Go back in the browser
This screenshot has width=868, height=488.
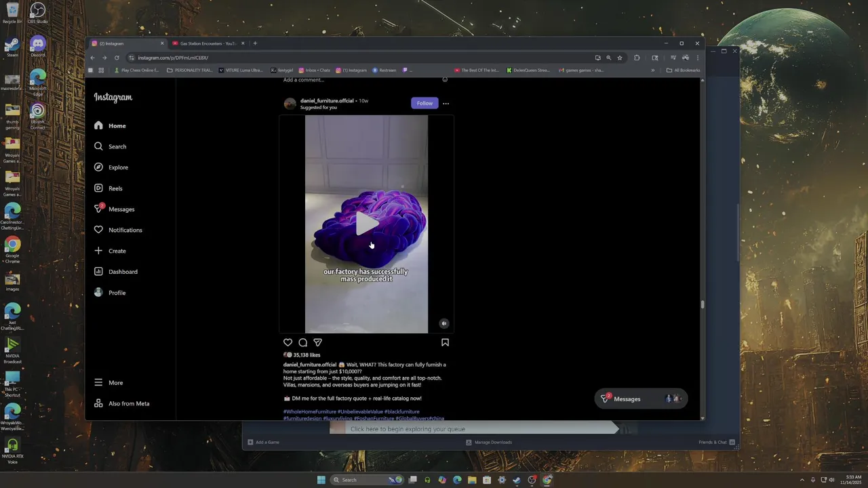[x=93, y=58]
